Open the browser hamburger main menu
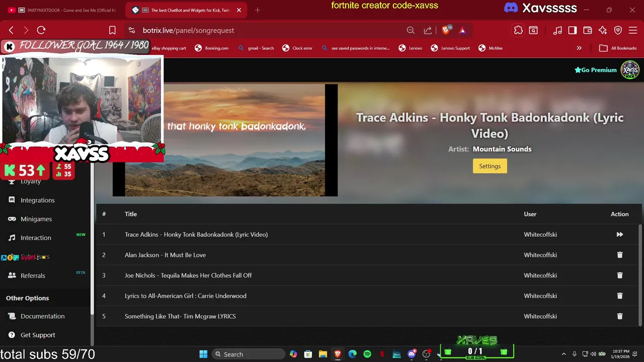Viewport: 644px width, 362px height. (x=633, y=30)
